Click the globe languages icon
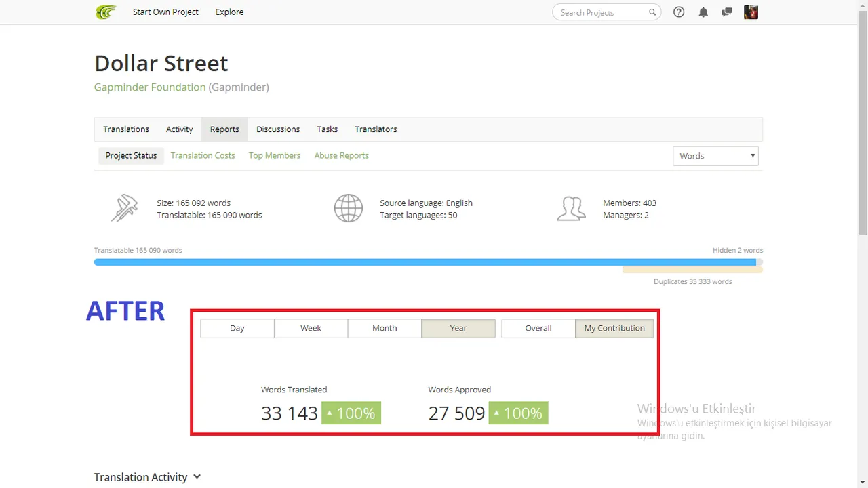The height and width of the screenshot is (488, 868). click(349, 209)
